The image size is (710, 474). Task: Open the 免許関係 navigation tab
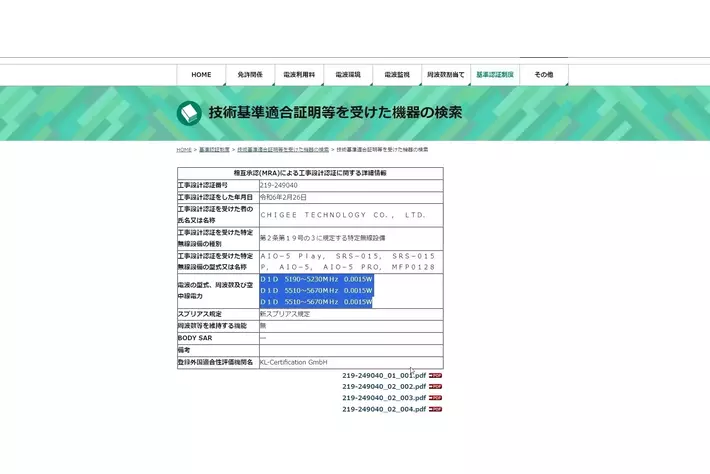tap(250, 75)
